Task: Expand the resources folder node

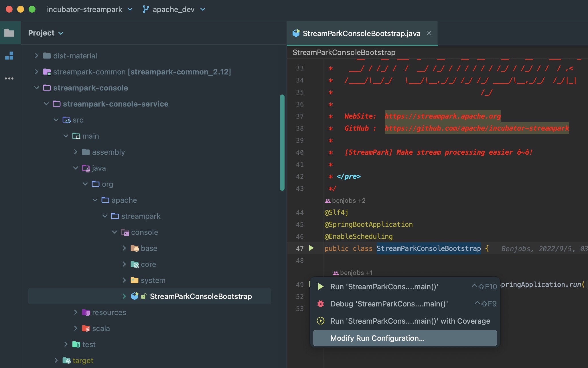Action: 76,312
